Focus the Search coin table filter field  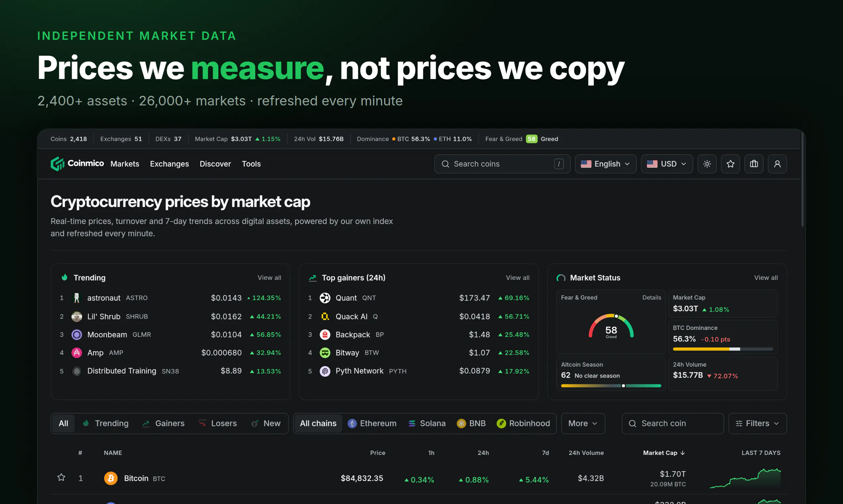pyautogui.click(x=673, y=423)
